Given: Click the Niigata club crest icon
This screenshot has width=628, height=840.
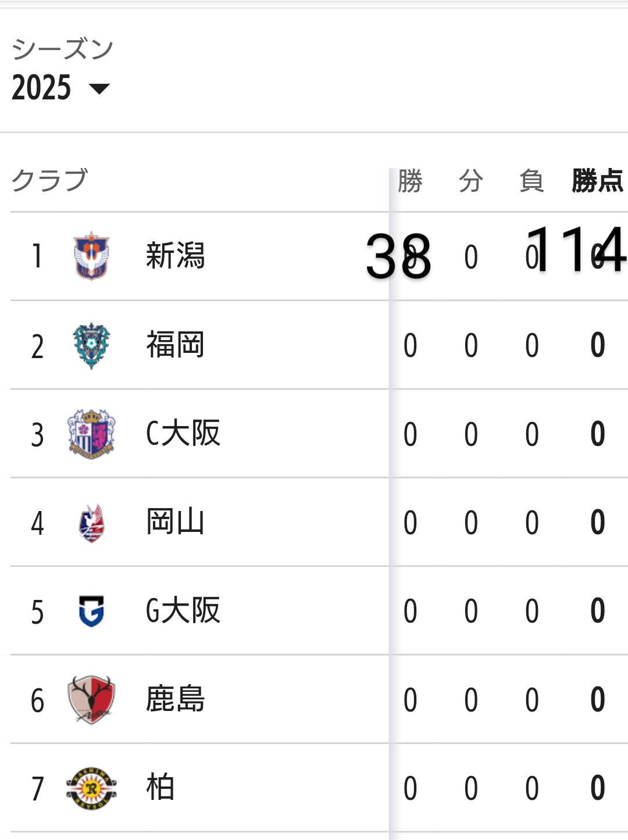Looking at the screenshot, I should [x=91, y=256].
